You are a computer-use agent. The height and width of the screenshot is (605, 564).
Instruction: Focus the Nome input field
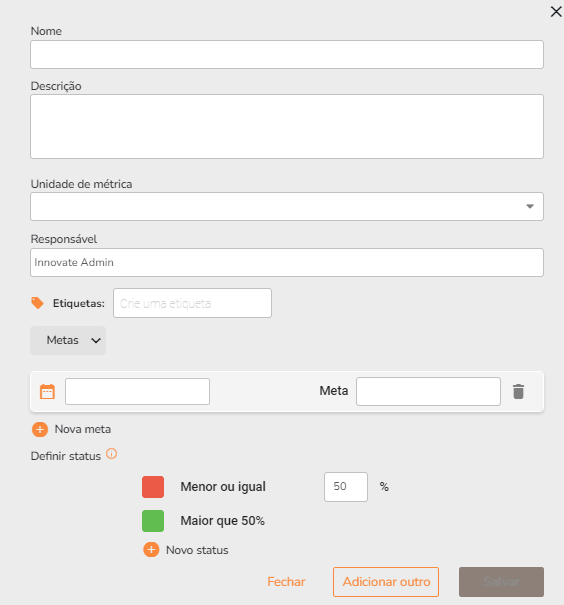pos(287,54)
